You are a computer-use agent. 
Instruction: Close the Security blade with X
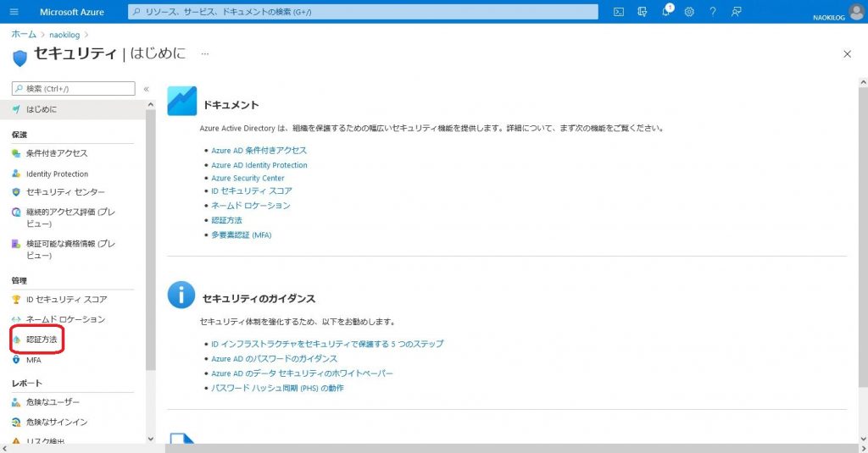[847, 53]
